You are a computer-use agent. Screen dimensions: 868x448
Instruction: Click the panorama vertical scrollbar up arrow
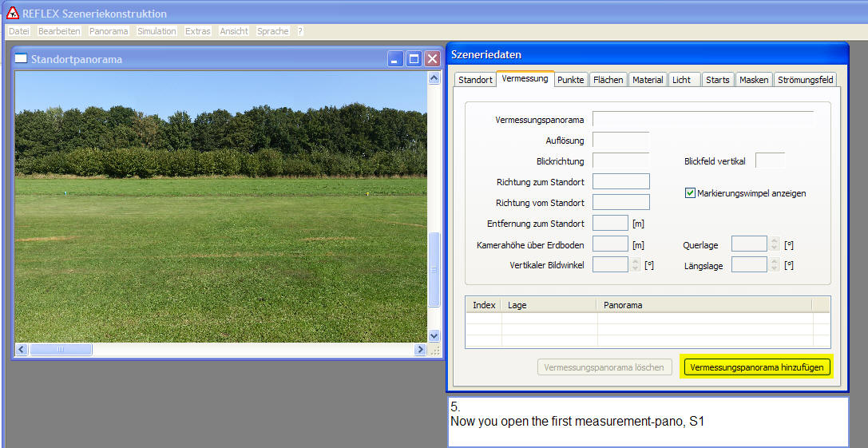click(x=434, y=78)
